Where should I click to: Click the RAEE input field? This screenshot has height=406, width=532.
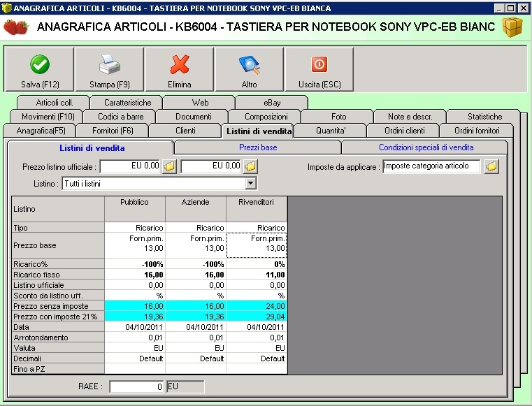pos(137,386)
